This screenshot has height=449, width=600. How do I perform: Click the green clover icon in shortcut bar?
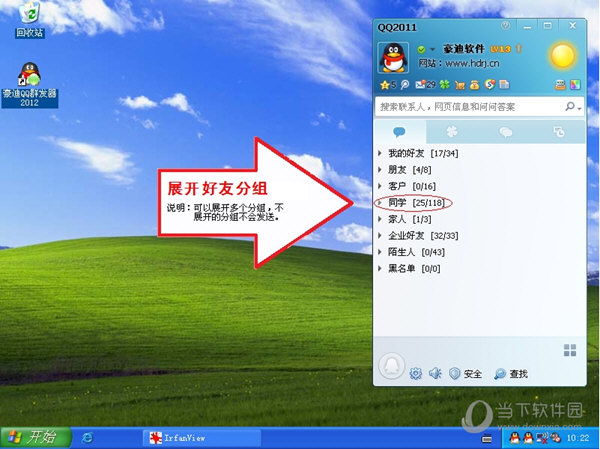coord(444,85)
